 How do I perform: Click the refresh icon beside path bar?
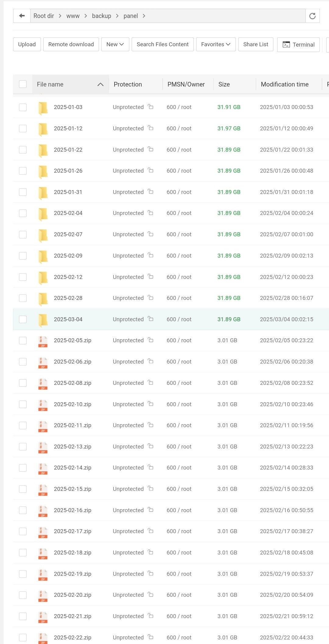[312, 16]
